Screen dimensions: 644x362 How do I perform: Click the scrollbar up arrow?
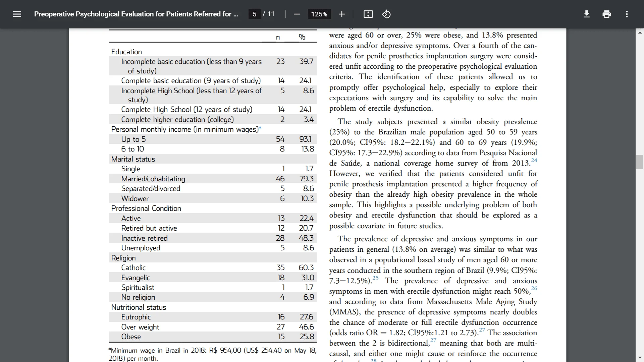640,33
